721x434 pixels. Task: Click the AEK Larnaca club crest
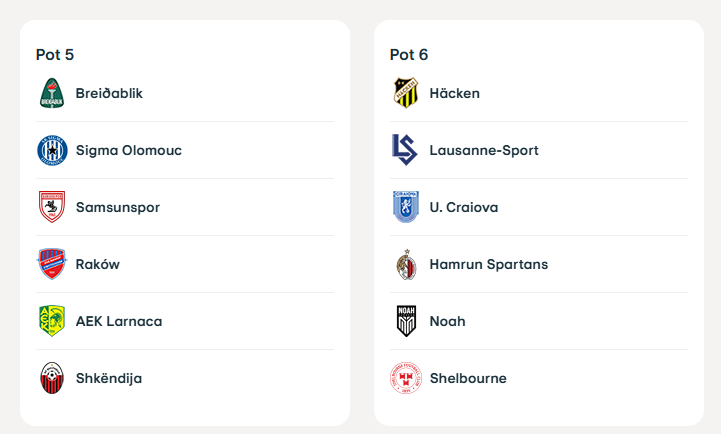(52, 321)
